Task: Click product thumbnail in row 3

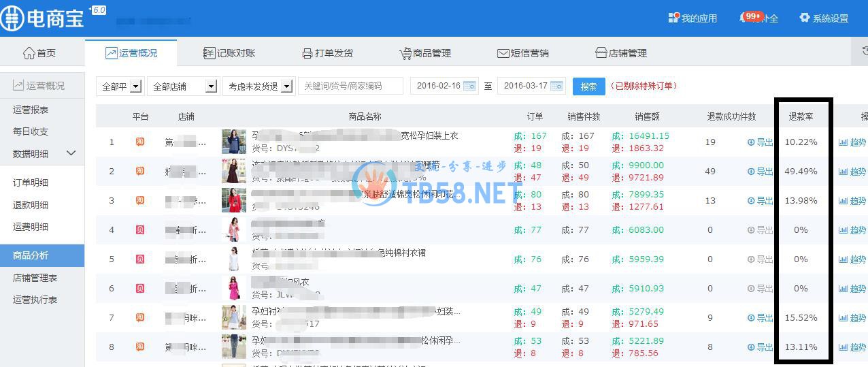Action: (x=233, y=200)
